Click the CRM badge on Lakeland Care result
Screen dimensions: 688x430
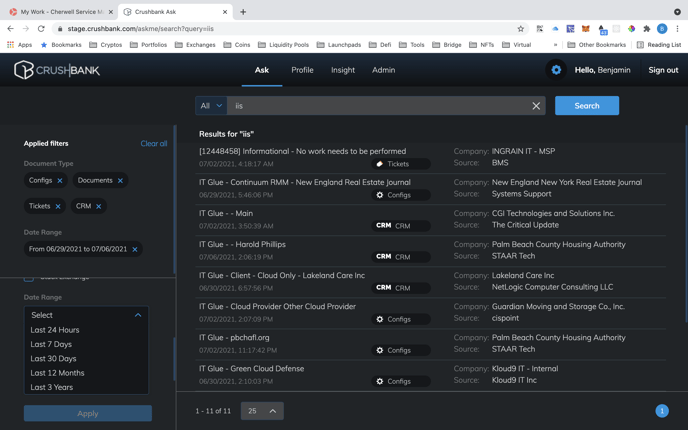401,288
